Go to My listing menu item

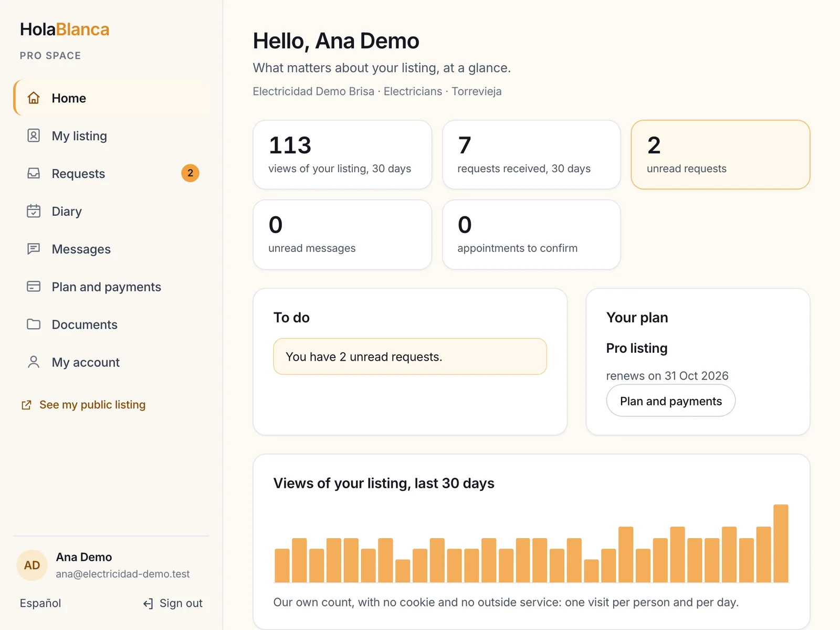point(112,136)
